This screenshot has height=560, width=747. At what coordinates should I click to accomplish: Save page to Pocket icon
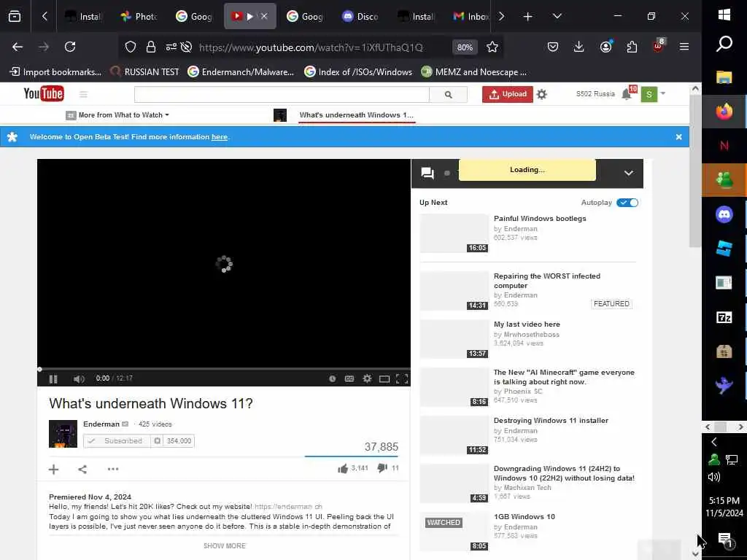553,47
